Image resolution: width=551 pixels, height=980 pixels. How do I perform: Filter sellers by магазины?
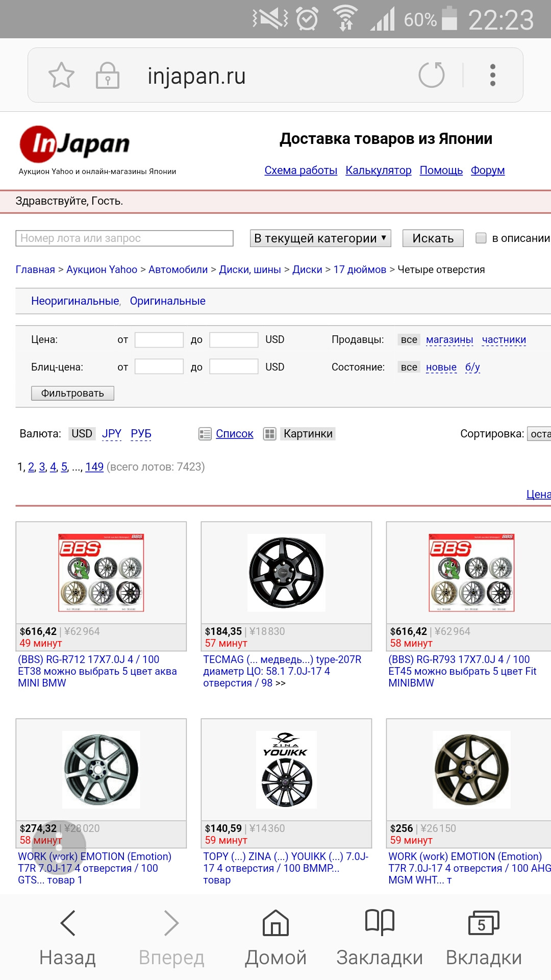[449, 340]
